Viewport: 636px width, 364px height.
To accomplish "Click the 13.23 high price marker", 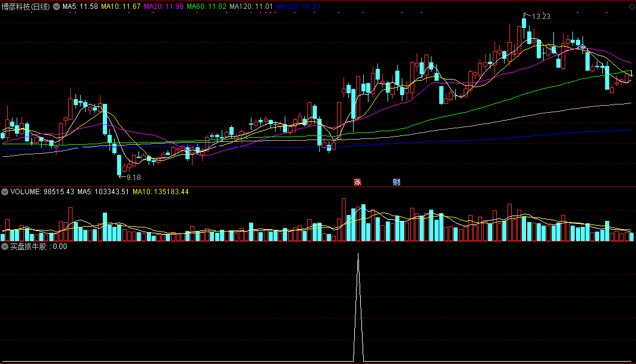I will (541, 17).
